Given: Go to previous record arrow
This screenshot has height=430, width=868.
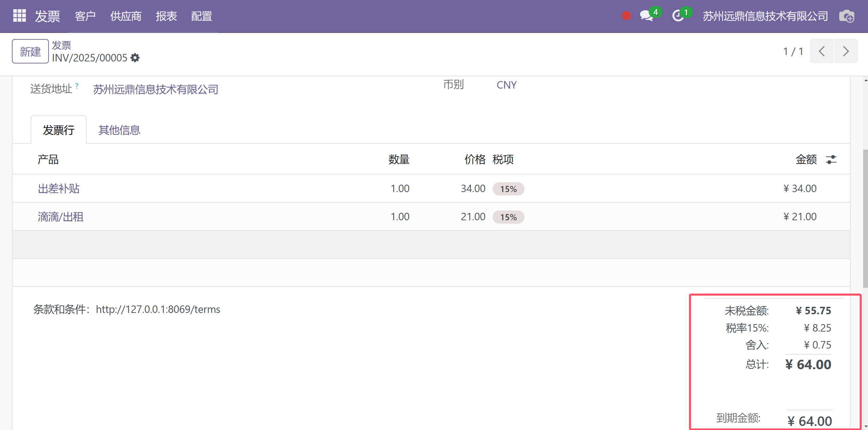Looking at the screenshot, I should tap(821, 51).
